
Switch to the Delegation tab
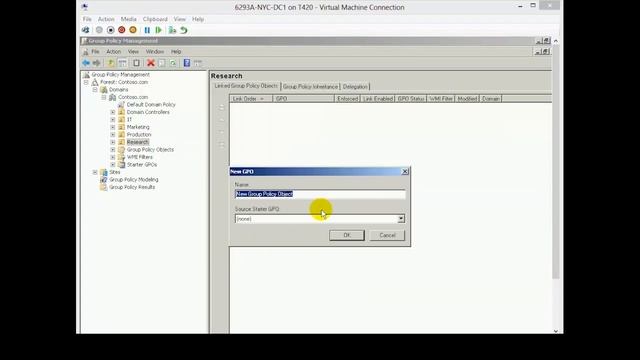(355, 87)
